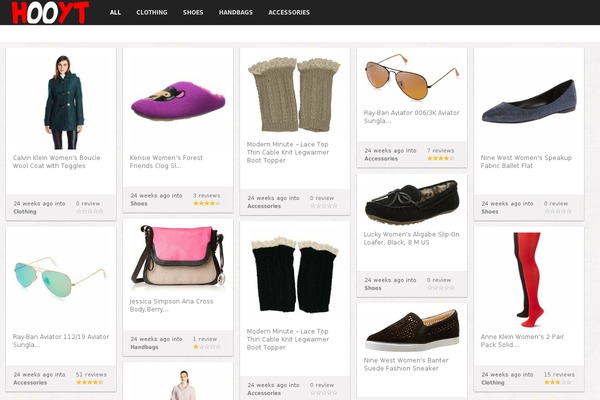The height and width of the screenshot is (400, 600).
Task: Open Jessica Simpson Aria Cross Body title
Action: [x=171, y=305]
